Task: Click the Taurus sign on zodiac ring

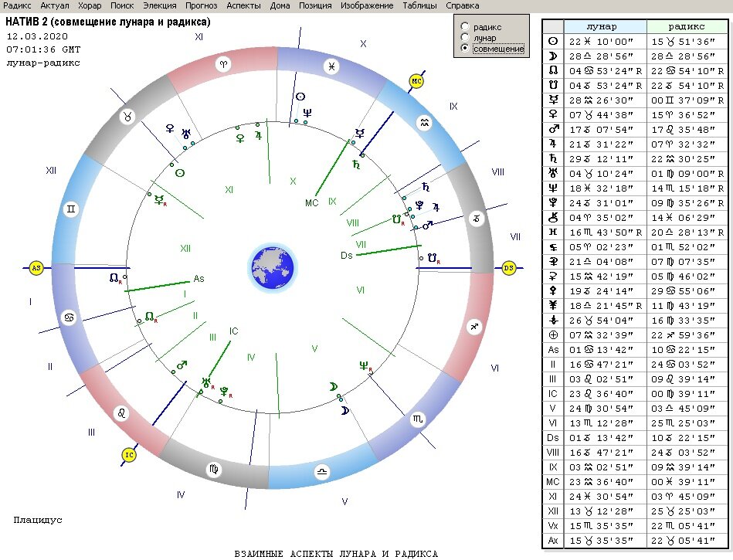Action: (x=127, y=117)
